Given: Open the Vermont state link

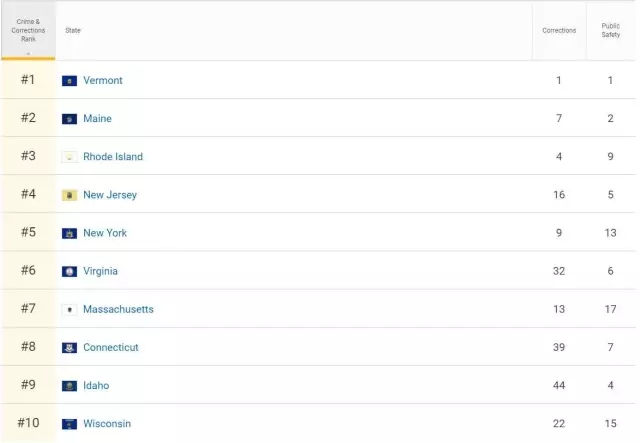Looking at the screenshot, I should [x=103, y=81].
